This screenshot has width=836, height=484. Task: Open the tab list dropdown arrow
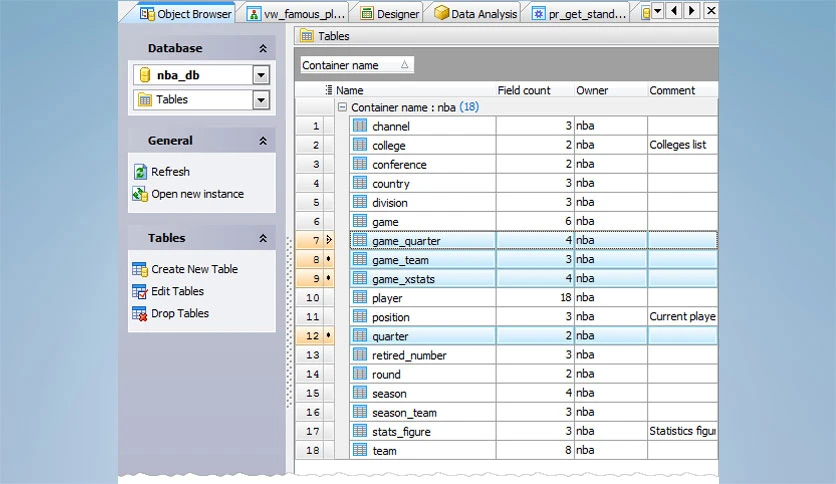[x=657, y=11]
